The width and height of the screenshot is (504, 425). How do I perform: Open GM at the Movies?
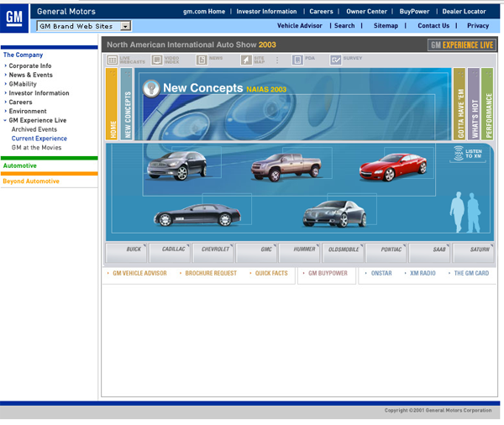[x=36, y=147]
